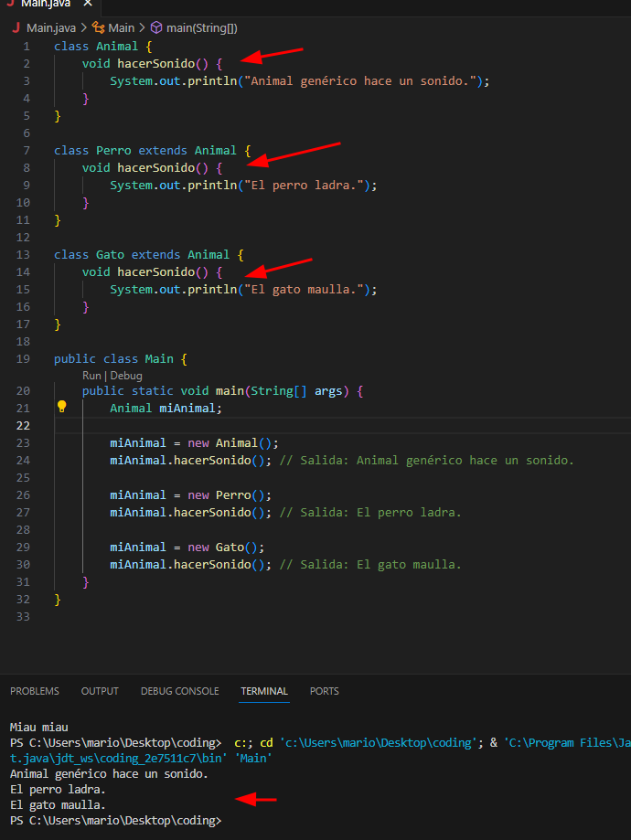
Task: Click string "El gato maulla." on line 15
Action: tap(304, 289)
